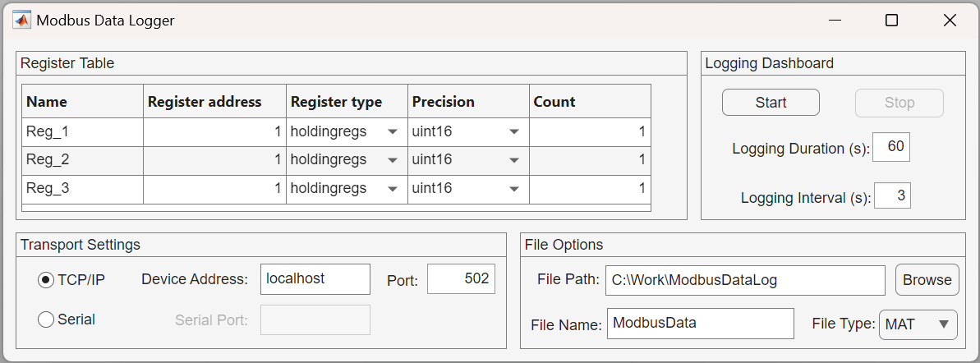The image size is (980, 363).
Task: Click the Stop logging button
Action: point(899,103)
